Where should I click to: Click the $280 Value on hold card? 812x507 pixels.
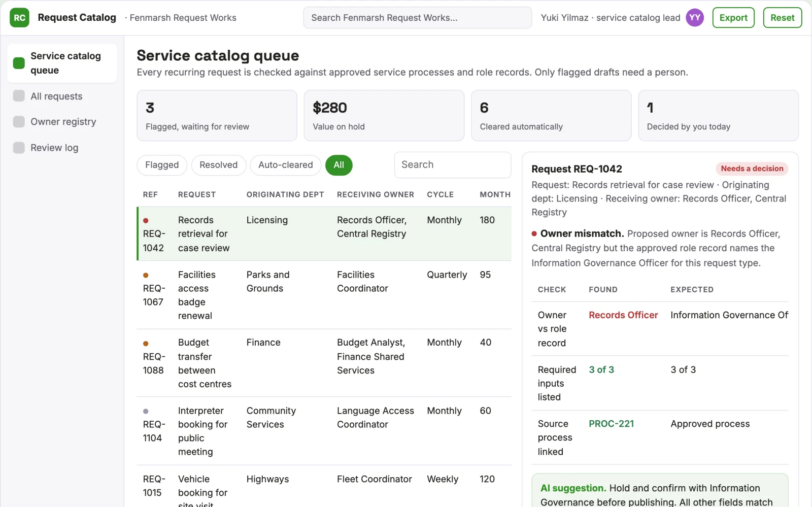(384, 116)
